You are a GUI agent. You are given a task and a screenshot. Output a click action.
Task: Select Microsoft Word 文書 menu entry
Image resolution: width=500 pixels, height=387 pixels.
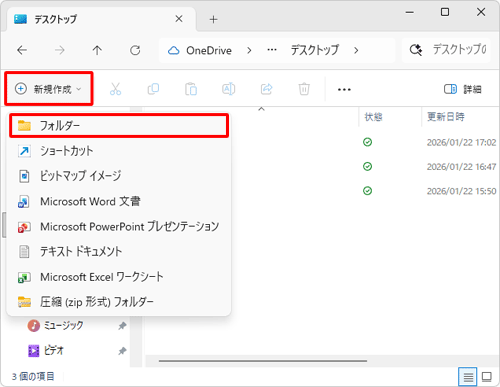119,201
